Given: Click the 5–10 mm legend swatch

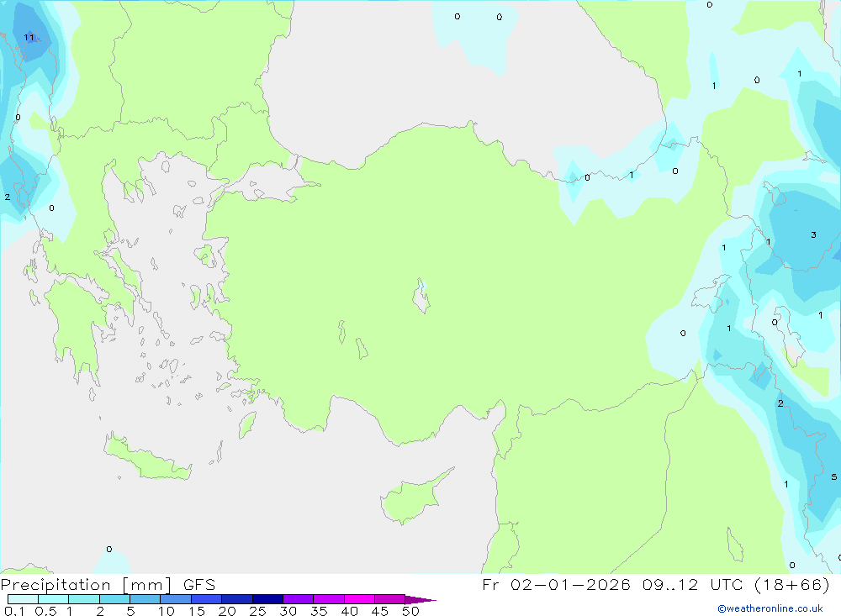Looking at the screenshot, I should pyautogui.click(x=145, y=599).
